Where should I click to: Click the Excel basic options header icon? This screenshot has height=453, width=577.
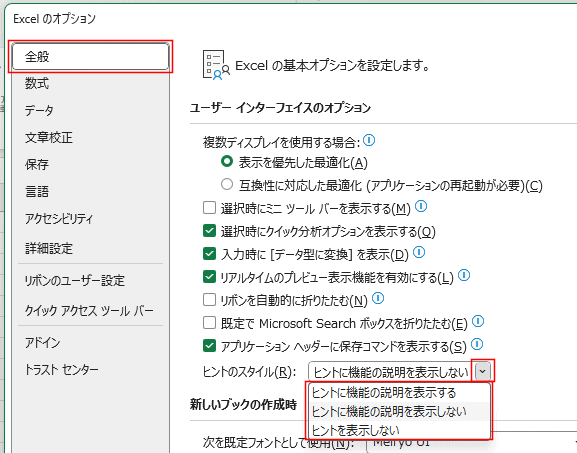(x=216, y=65)
